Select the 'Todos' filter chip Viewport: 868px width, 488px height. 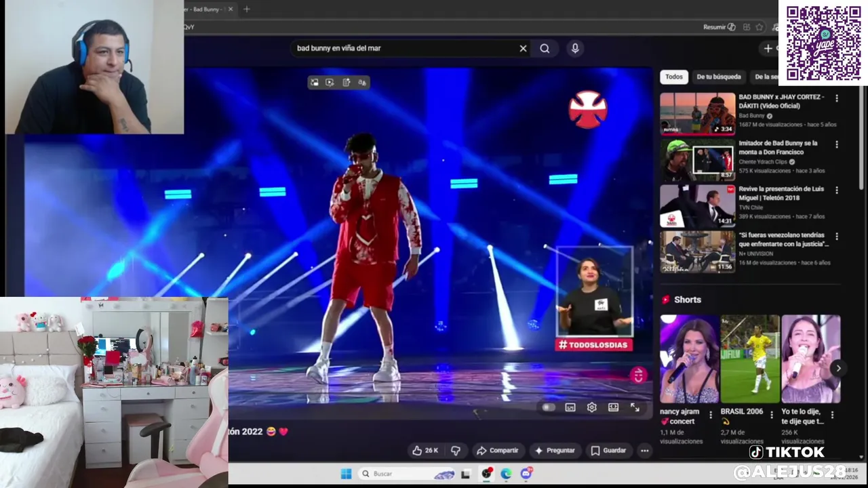[x=674, y=77]
